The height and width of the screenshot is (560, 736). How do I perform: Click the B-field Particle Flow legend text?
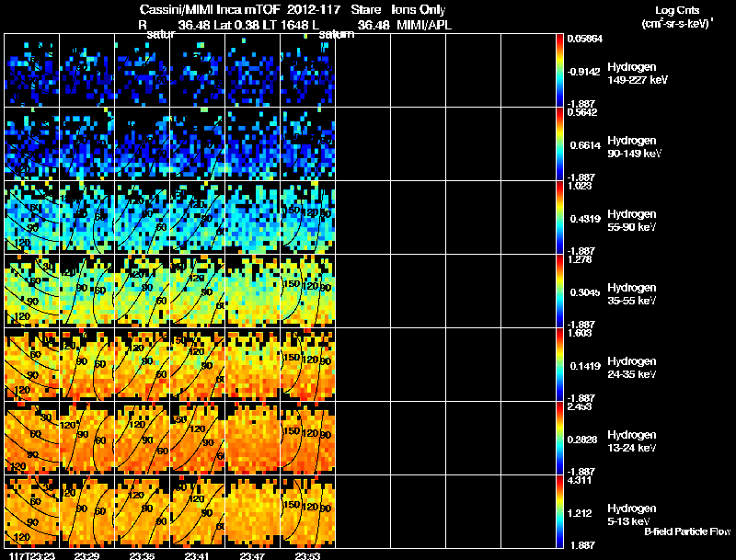point(686,532)
